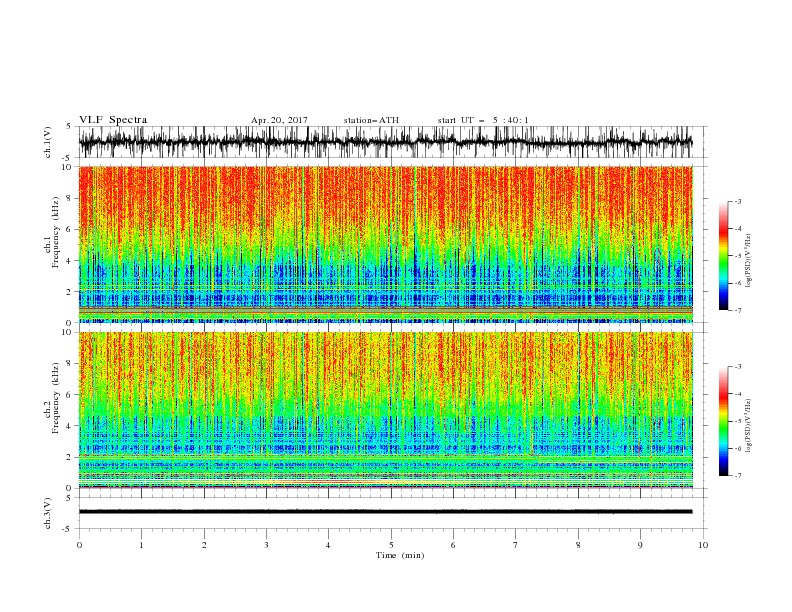Click the "0" tick on the time axis
This screenshot has height=612, width=792.
(x=79, y=545)
